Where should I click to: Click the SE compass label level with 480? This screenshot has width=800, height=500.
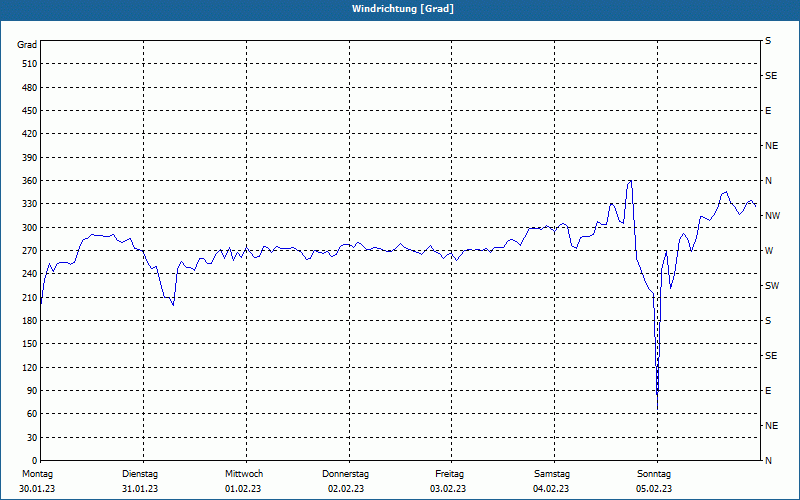[x=771, y=76]
